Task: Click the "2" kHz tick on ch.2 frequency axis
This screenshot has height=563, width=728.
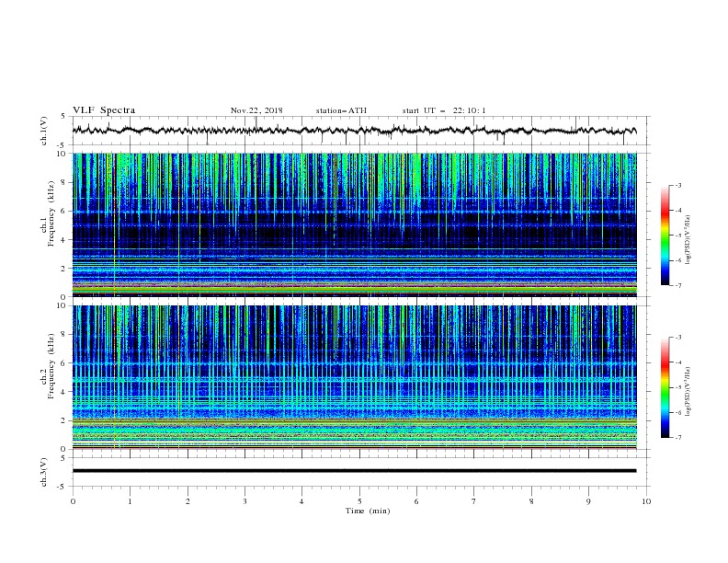Action: point(65,420)
